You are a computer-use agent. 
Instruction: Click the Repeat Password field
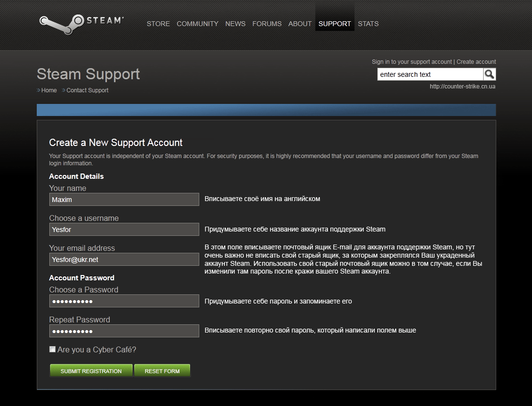pos(124,331)
